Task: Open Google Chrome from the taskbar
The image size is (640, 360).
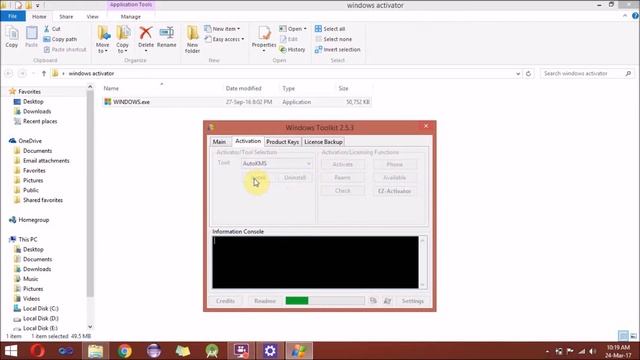Action: pyautogui.click(x=124, y=351)
